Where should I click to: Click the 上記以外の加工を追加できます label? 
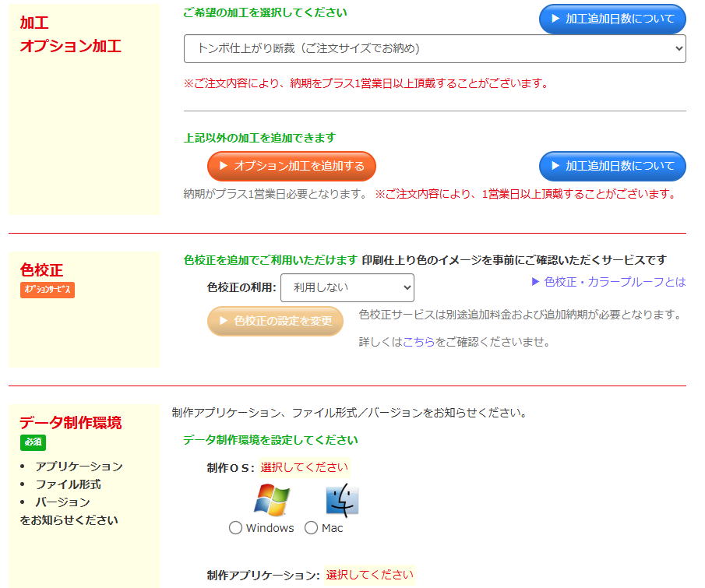260,138
